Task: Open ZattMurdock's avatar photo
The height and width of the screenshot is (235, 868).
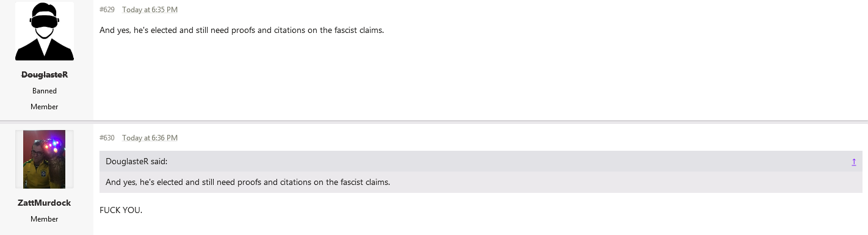Action: tap(45, 159)
